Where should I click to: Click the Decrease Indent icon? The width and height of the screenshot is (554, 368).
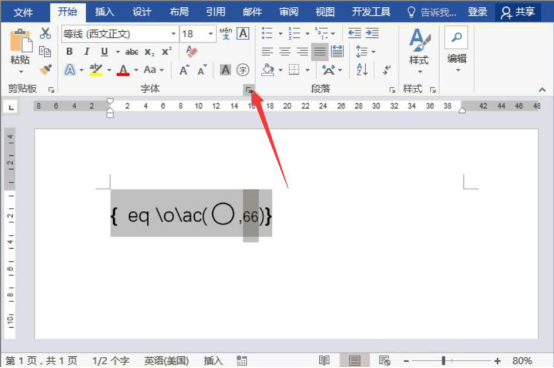pos(354,34)
